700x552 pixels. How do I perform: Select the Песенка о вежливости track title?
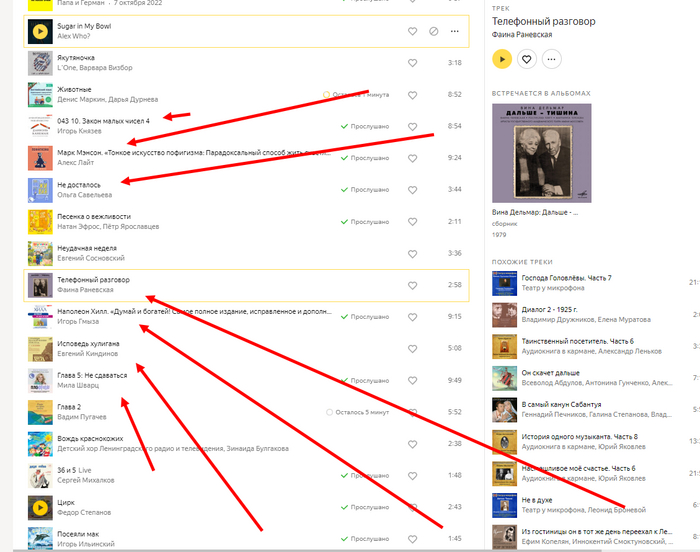point(94,217)
